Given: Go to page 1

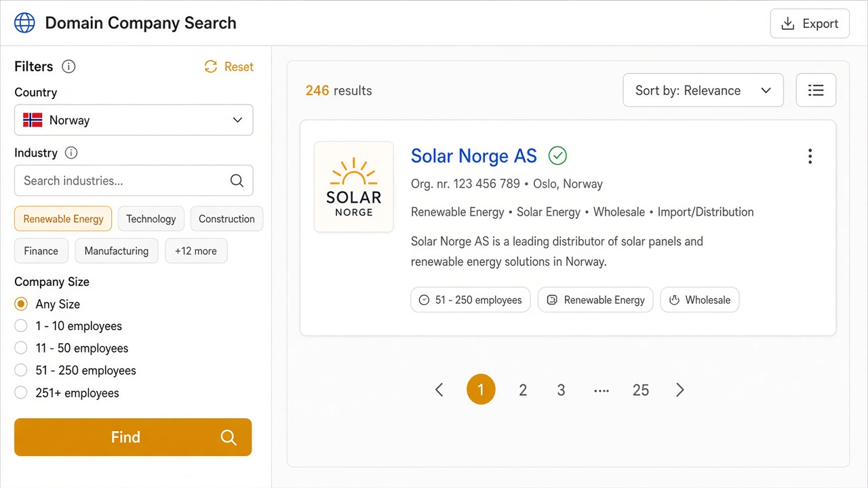Looking at the screenshot, I should (481, 390).
